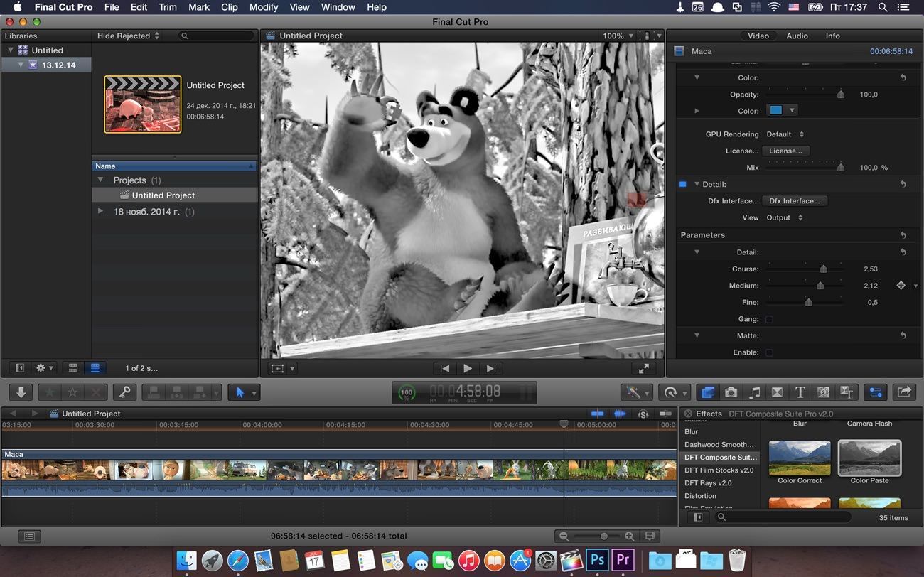924x577 pixels.
Task: Jump to the next edit point
Action: (x=490, y=368)
